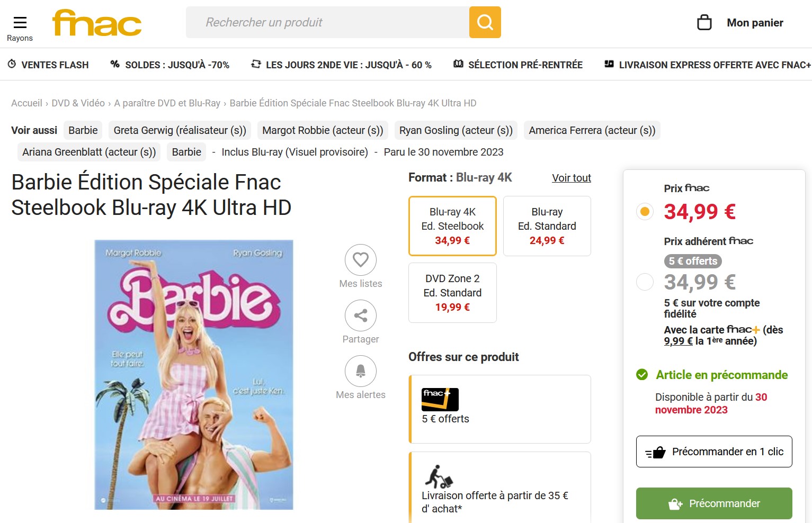Viewport: 812px width, 523px height.
Task: Click the Fnac+ card offer icon
Action: coord(440,400)
